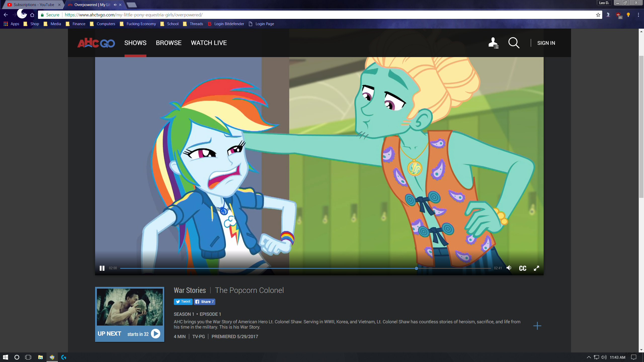This screenshot has width=644, height=362.
Task: Switch to Subscriptions - YouTube tab
Action: click(34, 5)
